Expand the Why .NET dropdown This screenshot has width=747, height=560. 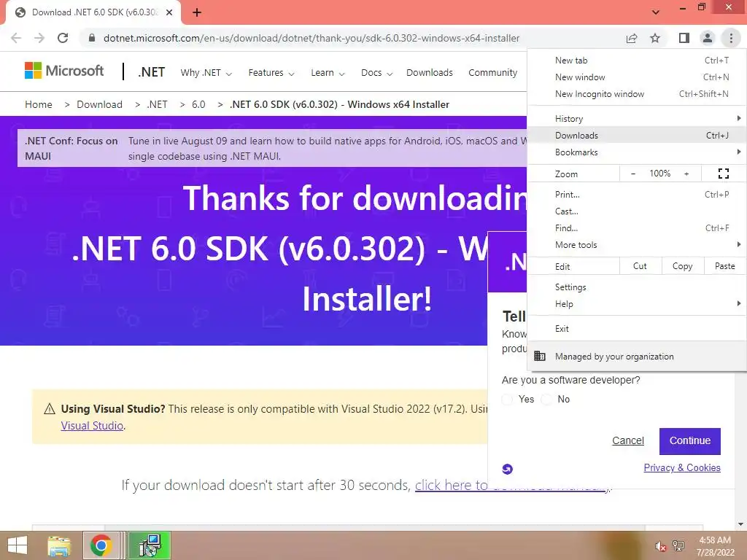pos(206,73)
